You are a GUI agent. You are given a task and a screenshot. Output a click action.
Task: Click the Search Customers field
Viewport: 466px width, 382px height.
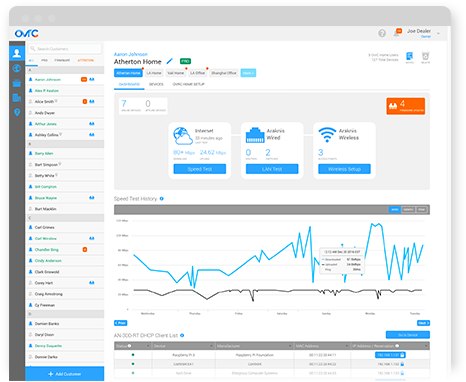pos(65,49)
